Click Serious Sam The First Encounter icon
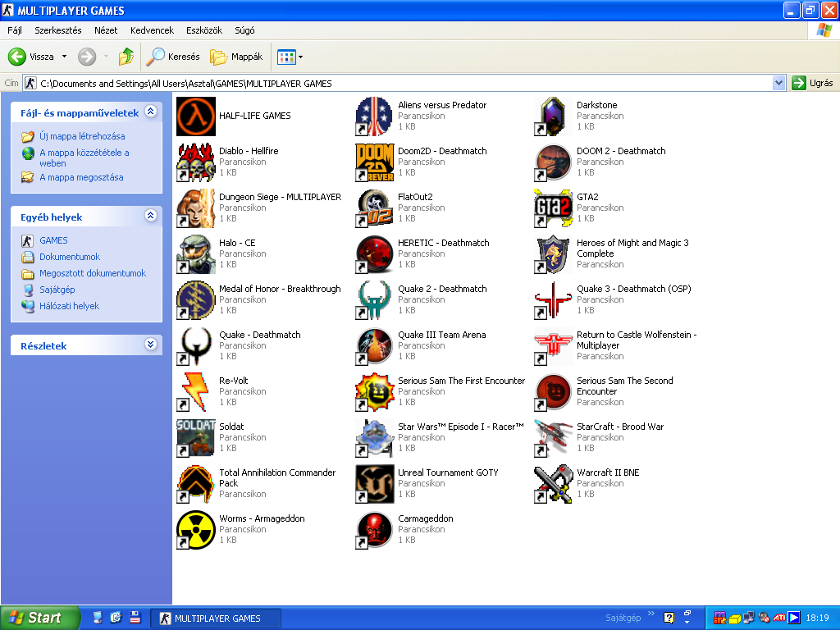 point(374,393)
